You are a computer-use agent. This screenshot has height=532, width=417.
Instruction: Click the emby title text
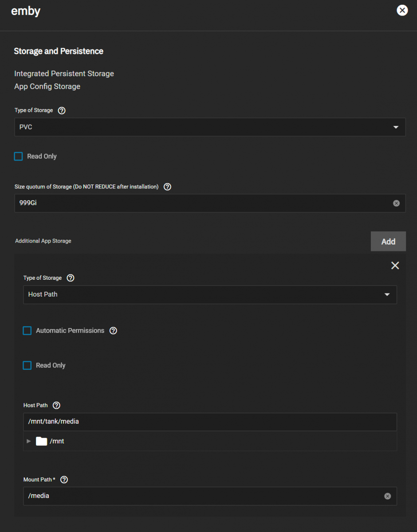coord(26,12)
